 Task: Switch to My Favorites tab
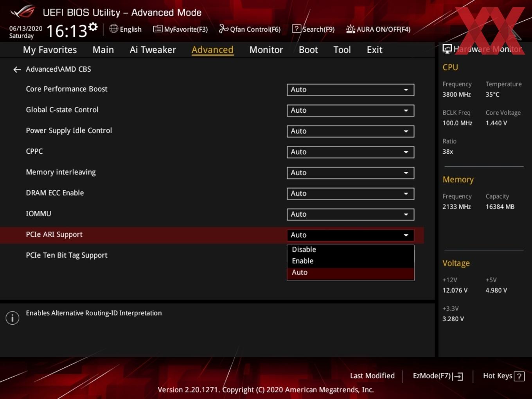point(50,50)
